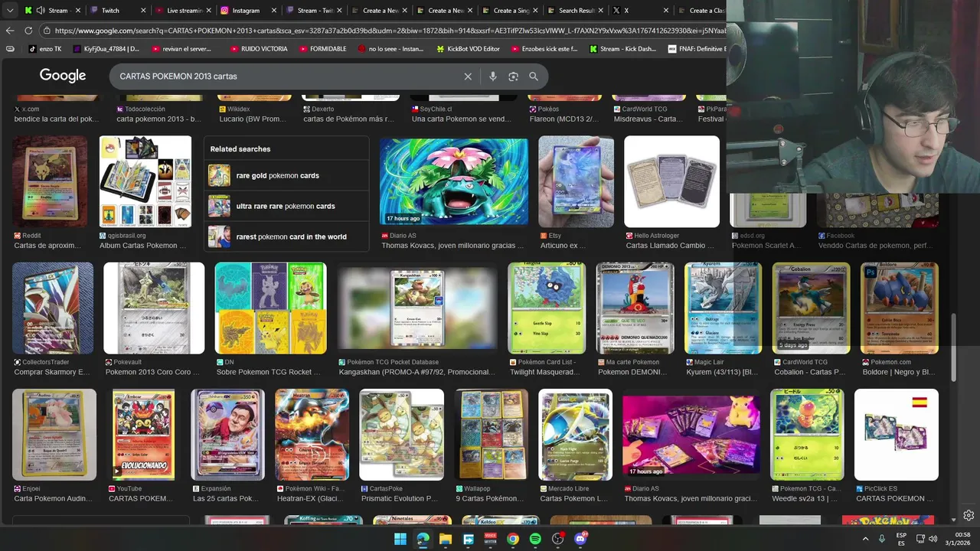Screen dimensions: 980x551
Task: Switch to the Search Results tab
Action: pos(575,11)
